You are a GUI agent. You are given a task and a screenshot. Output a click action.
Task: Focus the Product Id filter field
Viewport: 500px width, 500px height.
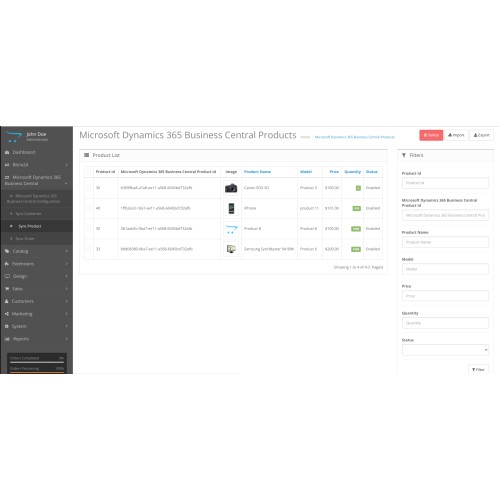point(445,183)
